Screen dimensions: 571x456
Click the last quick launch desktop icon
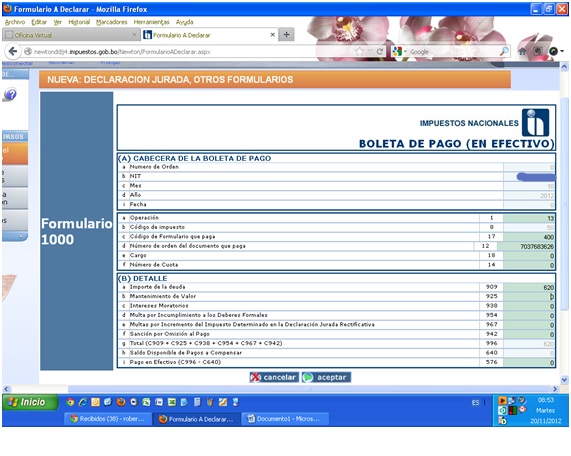click(236, 402)
